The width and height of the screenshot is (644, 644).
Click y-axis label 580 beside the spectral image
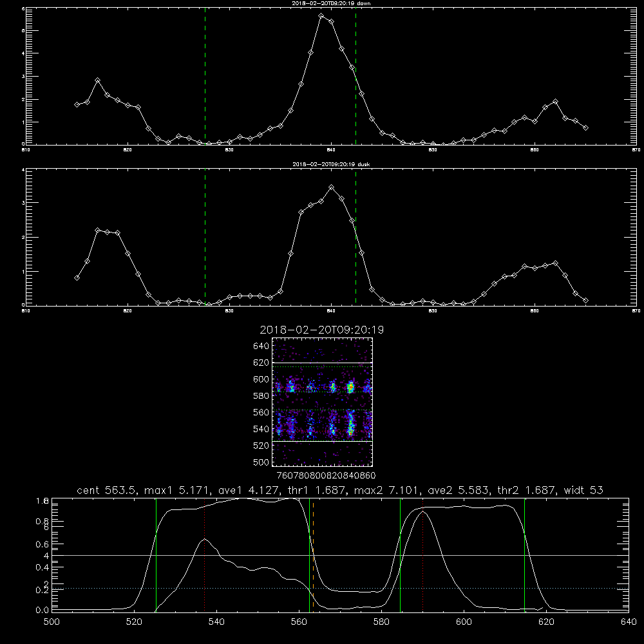(261, 396)
